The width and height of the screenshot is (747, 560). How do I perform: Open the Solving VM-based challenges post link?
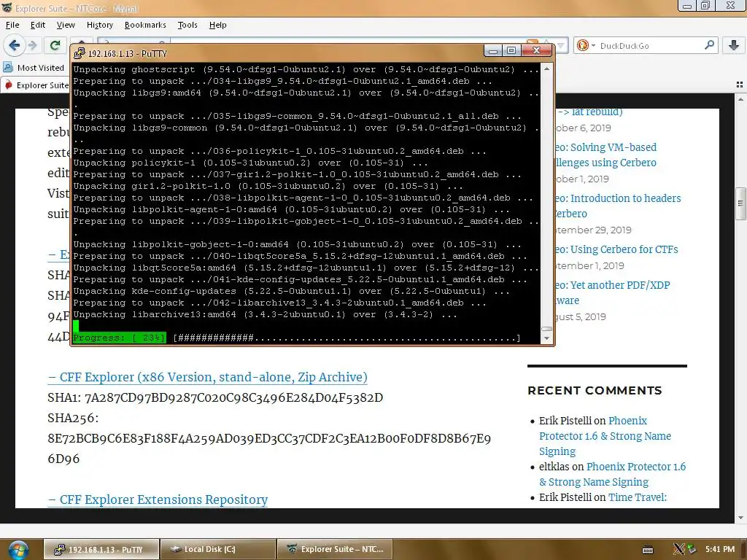click(606, 155)
